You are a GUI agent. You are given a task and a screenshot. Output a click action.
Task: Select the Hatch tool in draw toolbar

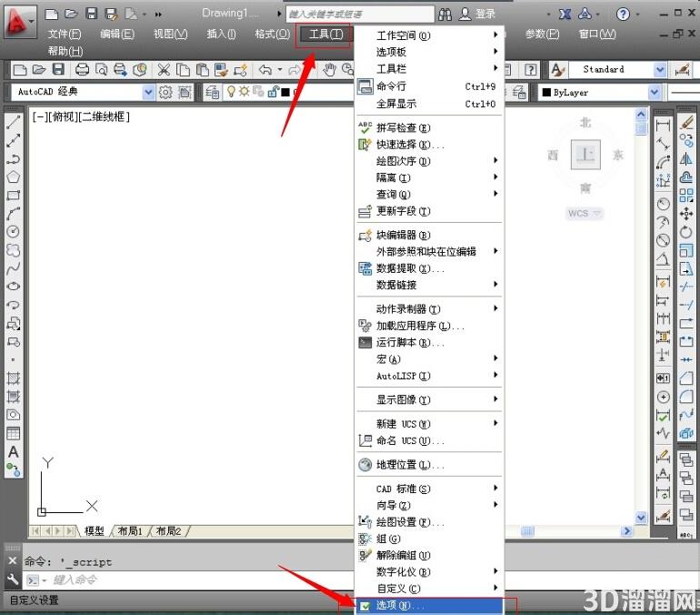13,378
